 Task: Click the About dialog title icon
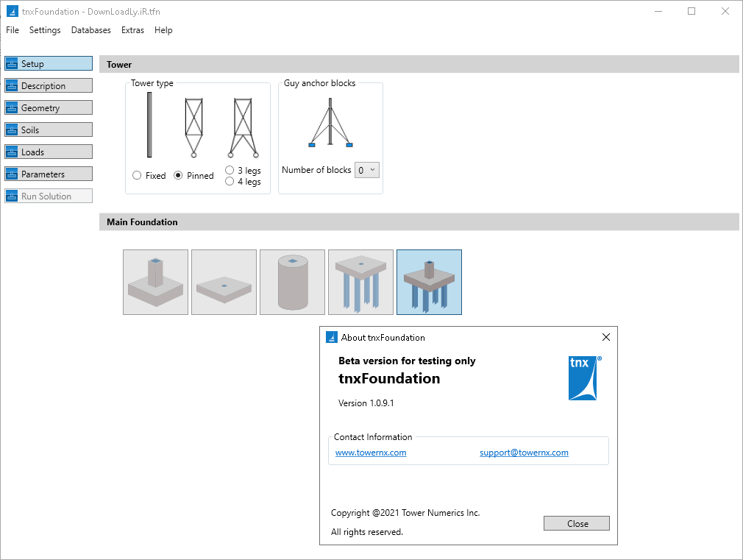point(332,337)
